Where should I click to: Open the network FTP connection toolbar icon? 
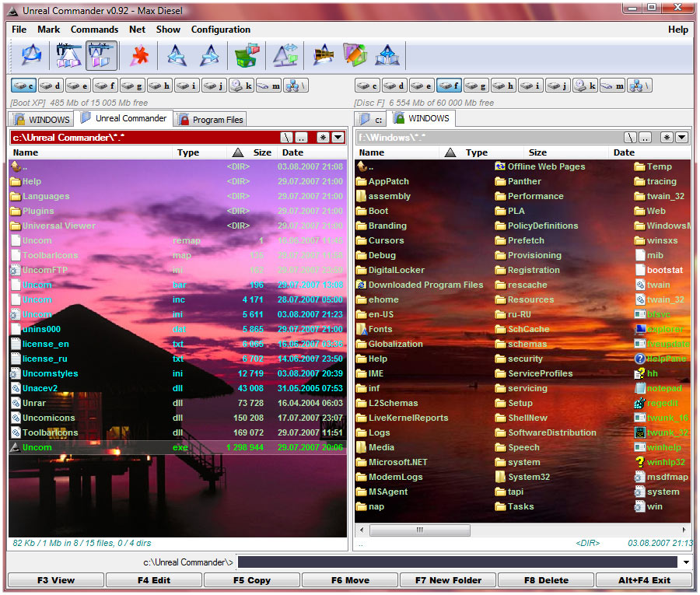[285, 55]
